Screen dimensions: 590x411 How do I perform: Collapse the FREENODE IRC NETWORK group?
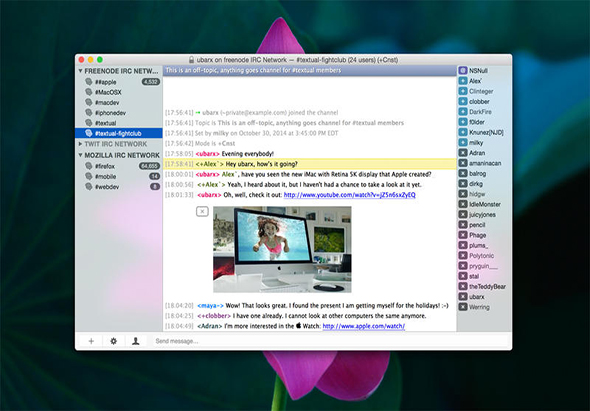(x=80, y=71)
